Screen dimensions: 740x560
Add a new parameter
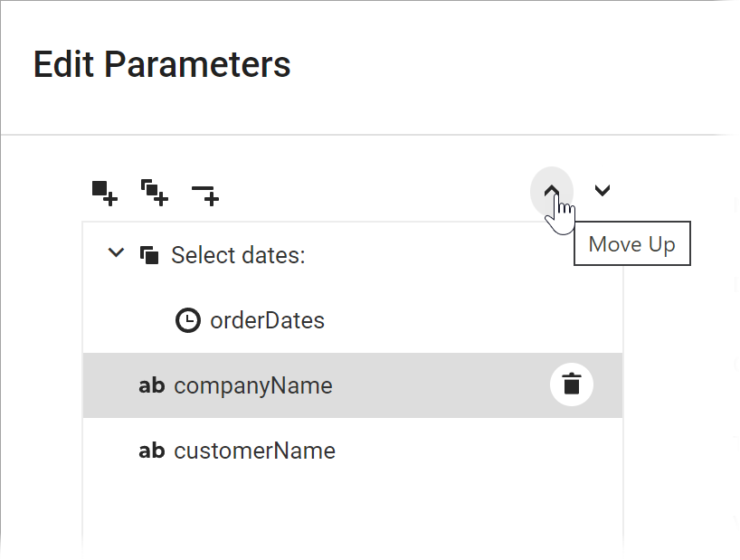tap(103, 192)
